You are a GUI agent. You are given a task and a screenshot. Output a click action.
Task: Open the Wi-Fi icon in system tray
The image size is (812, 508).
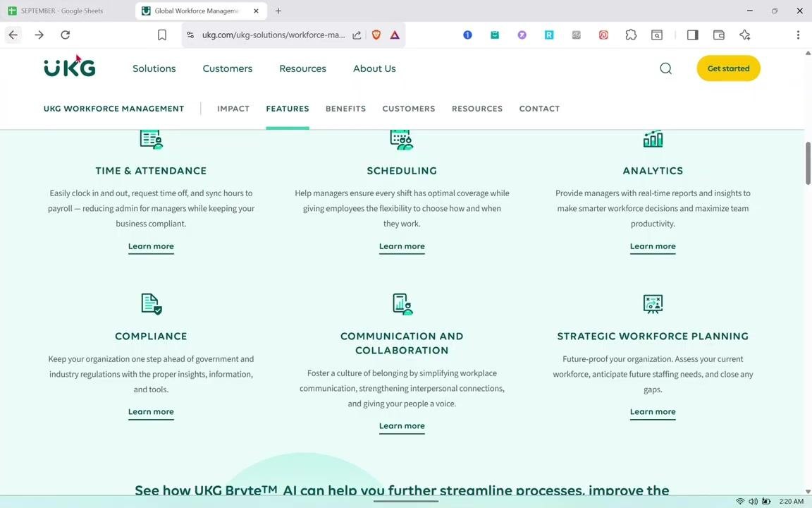(740, 501)
